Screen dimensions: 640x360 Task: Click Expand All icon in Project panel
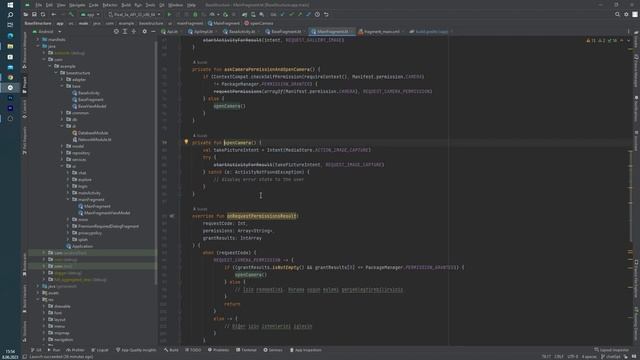tap(125, 31)
